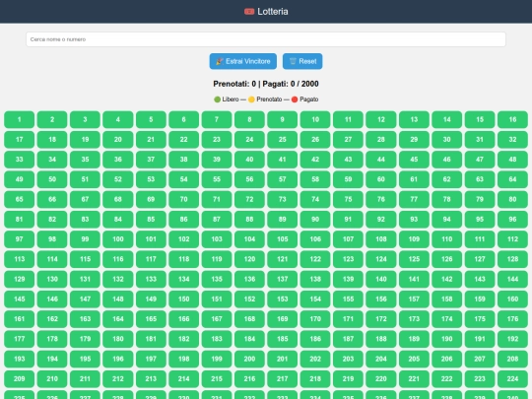This screenshot has width=532, height=399.
Task: Choose number 161
Action: point(19,319)
